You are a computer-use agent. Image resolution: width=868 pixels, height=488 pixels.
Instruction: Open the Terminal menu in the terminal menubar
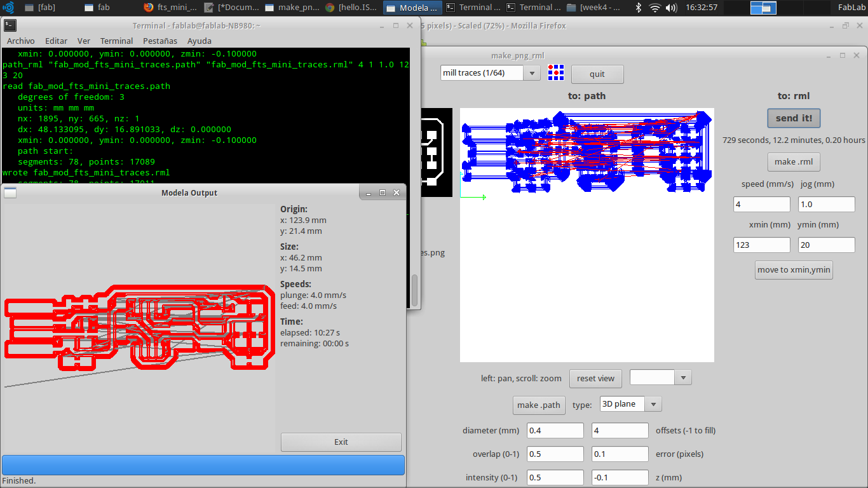coord(117,41)
